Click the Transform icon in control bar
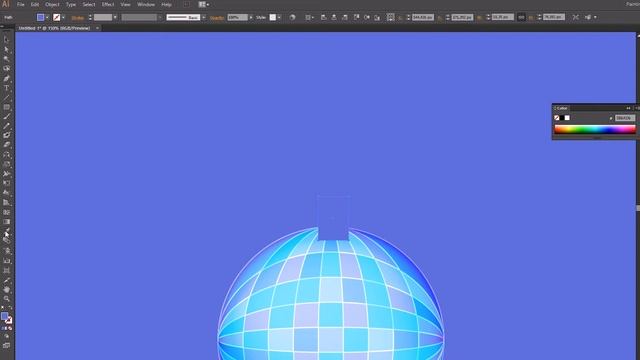 point(575,17)
